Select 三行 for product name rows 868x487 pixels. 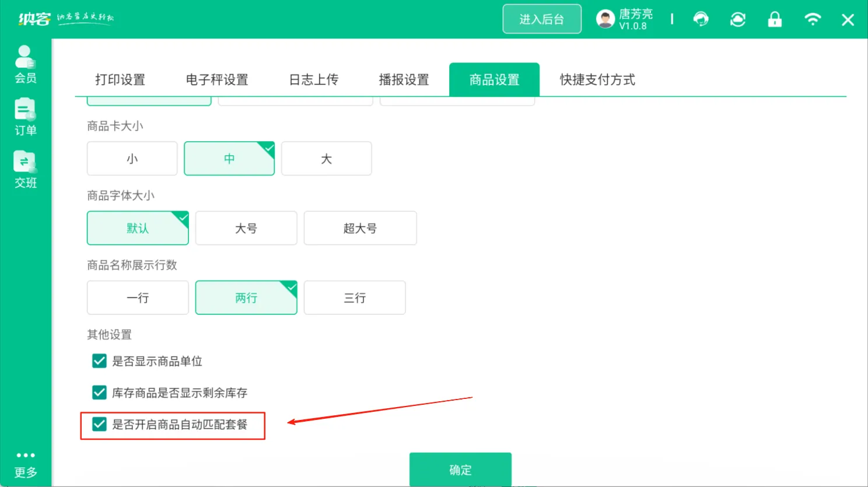click(x=355, y=297)
